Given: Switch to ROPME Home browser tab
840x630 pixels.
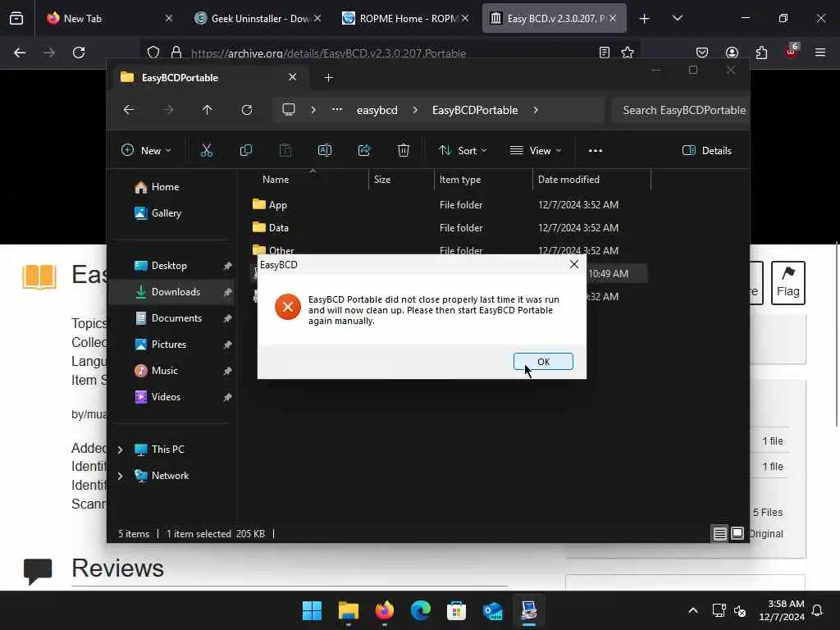Looking at the screenshot, I should [x=407, y=18].
